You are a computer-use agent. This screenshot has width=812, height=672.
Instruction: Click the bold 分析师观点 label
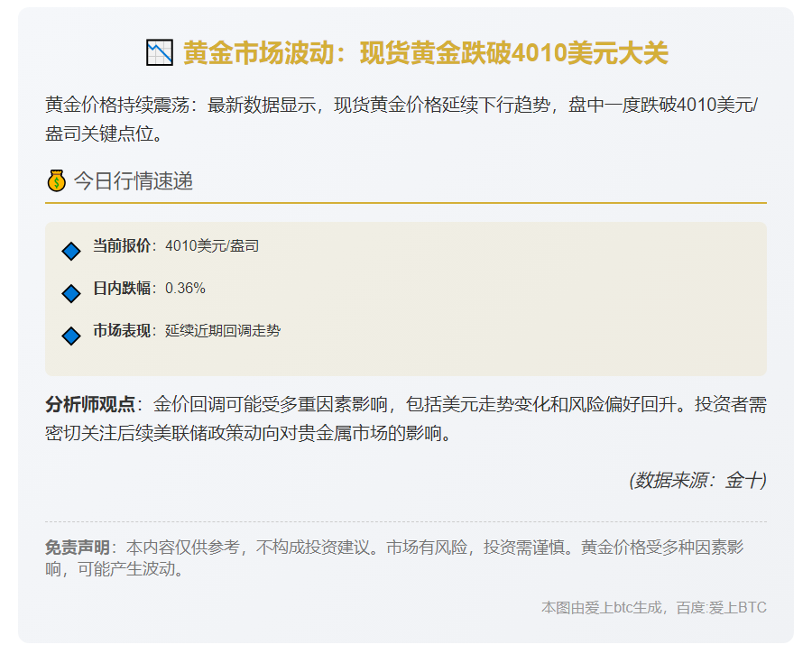tap(90, 404)
